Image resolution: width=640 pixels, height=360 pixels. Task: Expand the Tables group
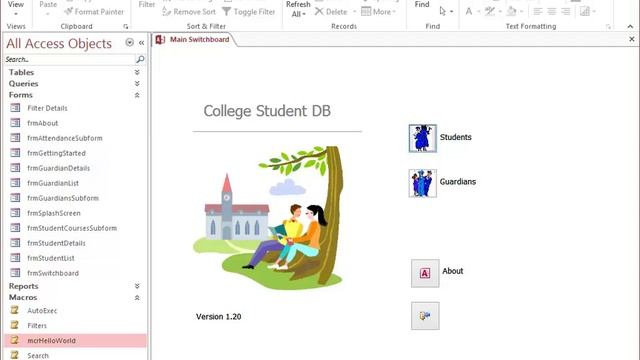coord(137,72)
